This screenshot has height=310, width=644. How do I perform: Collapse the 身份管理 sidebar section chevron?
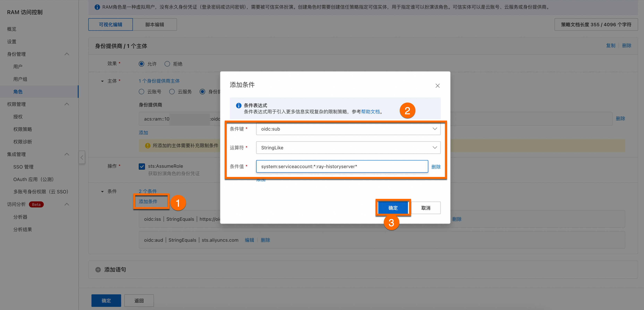[x=67, y=54]
